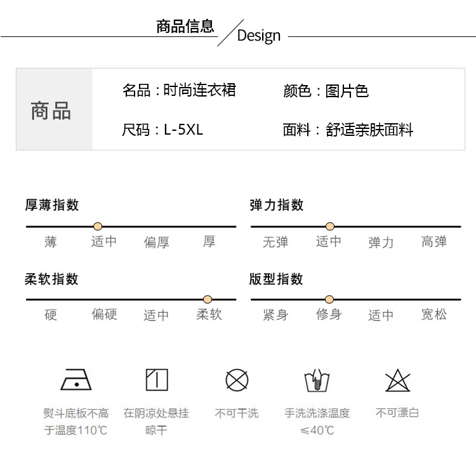Click the do not dry clean icon
Viewport: 476px width, 449px height.
(x=237, y=380)
